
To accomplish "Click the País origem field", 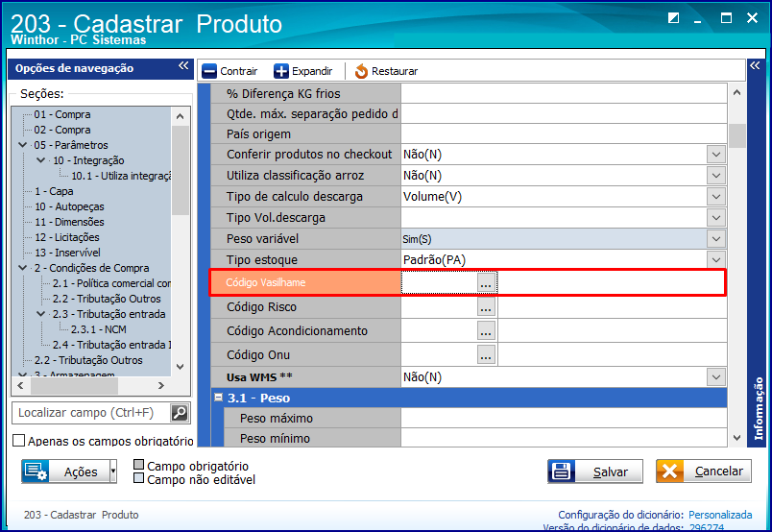I will [565, 134].
